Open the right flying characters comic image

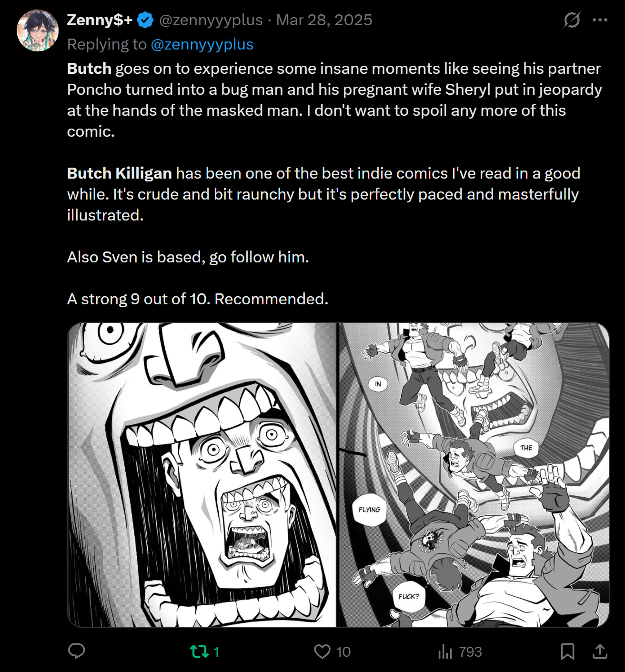pos(474,475)
